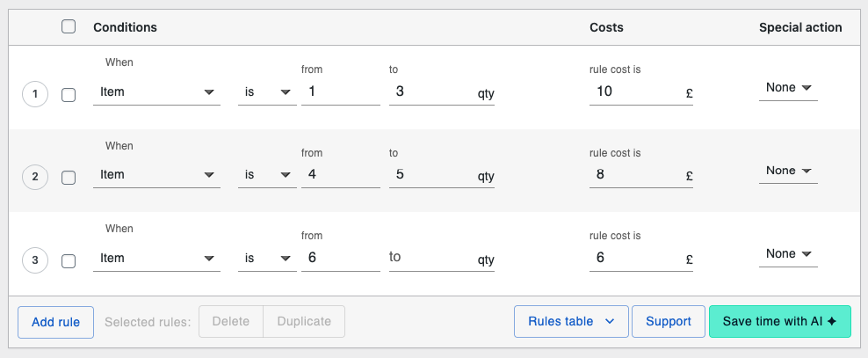Click Save time with AI button

pos(779,322)
